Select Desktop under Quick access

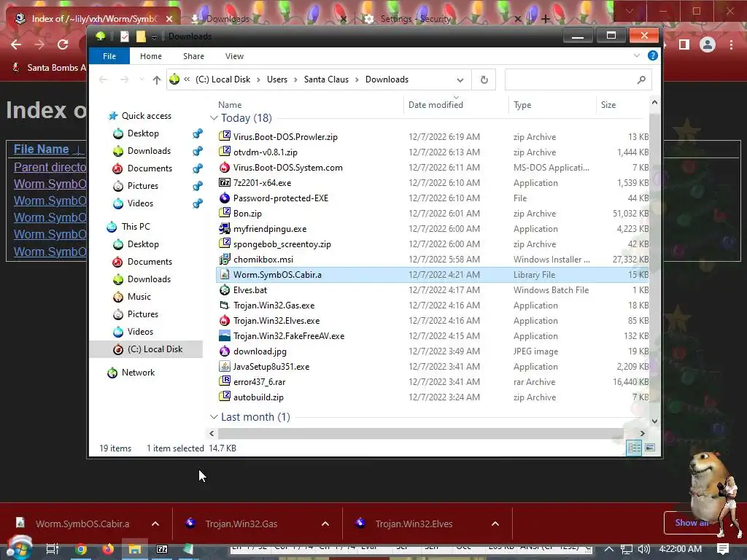click(143, 133)
